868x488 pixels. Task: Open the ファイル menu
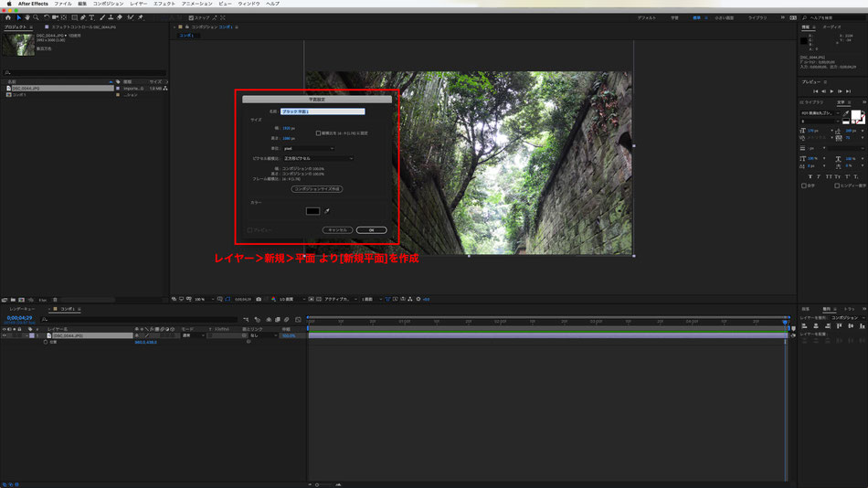62,4
